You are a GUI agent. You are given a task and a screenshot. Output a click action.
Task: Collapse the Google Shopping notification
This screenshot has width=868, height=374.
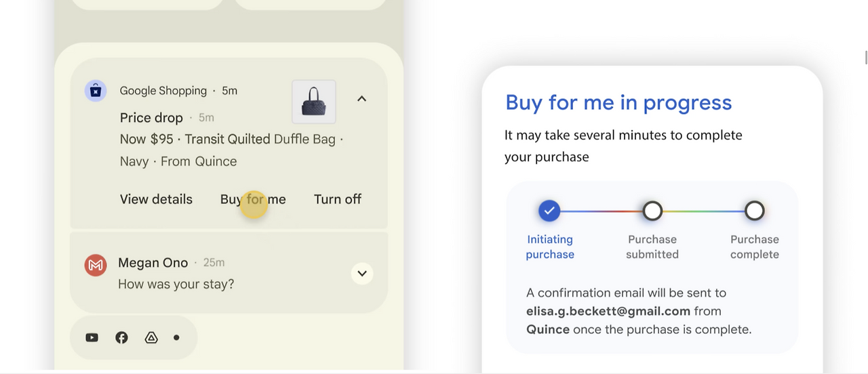pyautogui.click(x=361, y=99)
